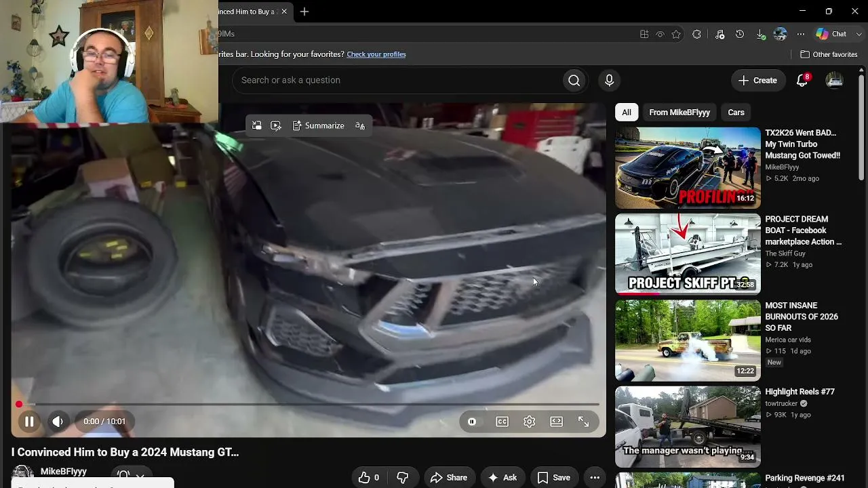Screen dimensions: 868x488
Task: Open a new browser tab
Action: coord(304,12)
